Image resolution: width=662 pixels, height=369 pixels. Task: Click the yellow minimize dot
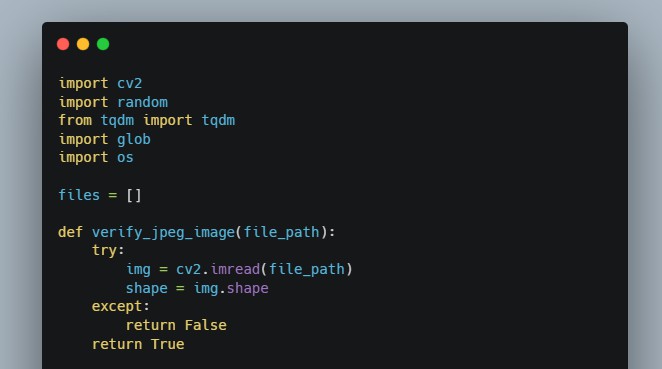pos(83,44)
